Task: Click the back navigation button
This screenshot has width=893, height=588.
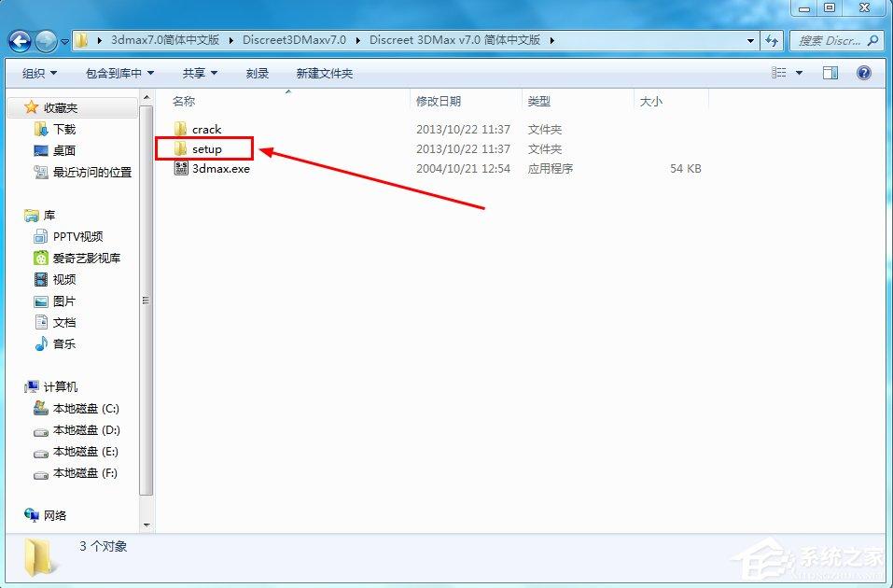Action: click(x=21, y=41)
